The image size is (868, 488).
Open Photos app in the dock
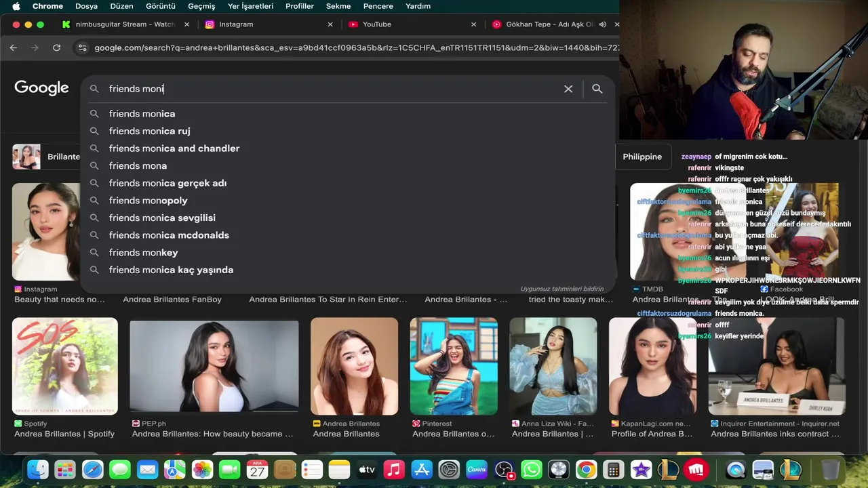pos(202,470)
